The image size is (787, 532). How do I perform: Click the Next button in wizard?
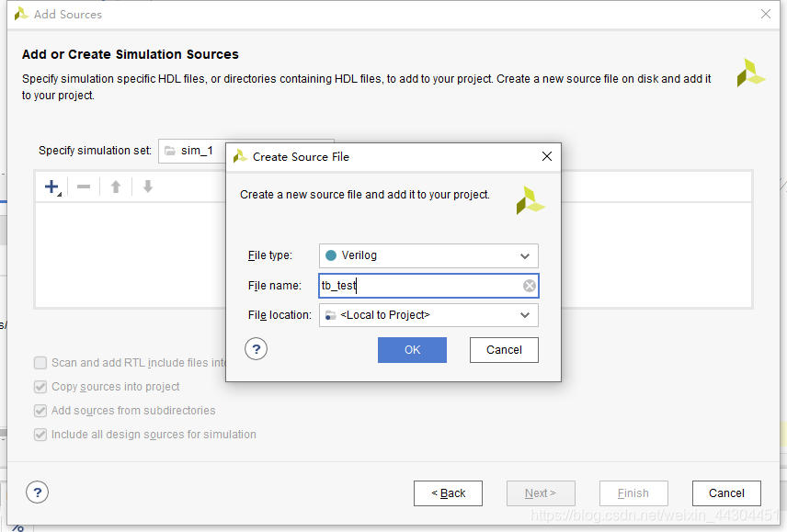pos(541,493)
